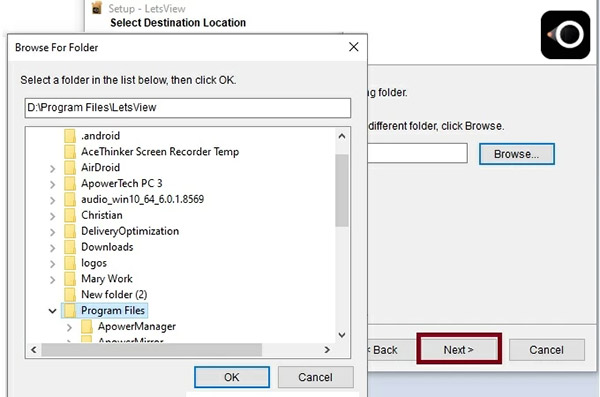Click Next in the setup wizard

(x=459, y=350)
